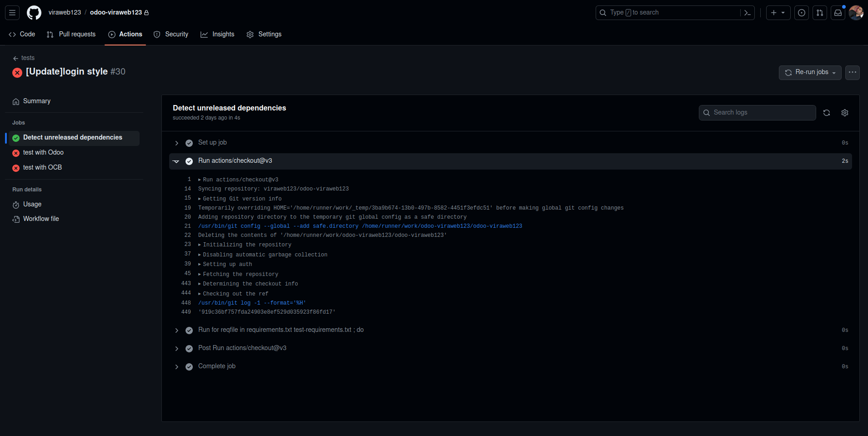The image size is (868, 436).
Task: Open the issues icon in header
Action: tap(802, 13)
